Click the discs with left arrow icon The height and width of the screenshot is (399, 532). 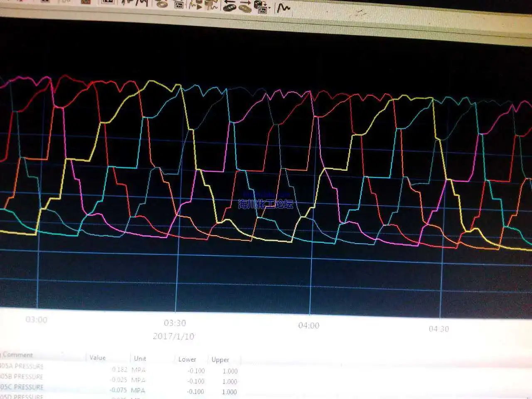click(x=229, y=5)
